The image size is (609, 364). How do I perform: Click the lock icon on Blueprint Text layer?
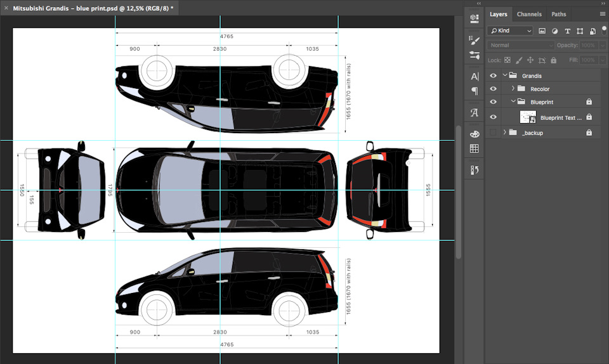coord(589,117)
